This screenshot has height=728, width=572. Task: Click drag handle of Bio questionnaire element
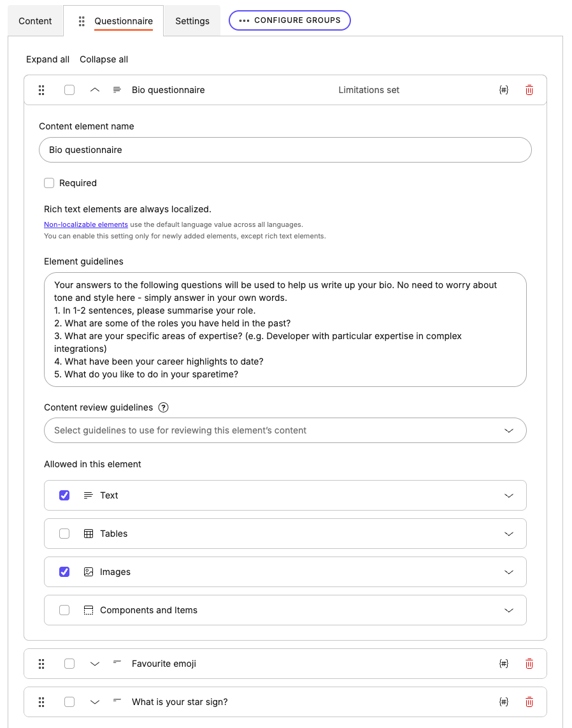41,90
